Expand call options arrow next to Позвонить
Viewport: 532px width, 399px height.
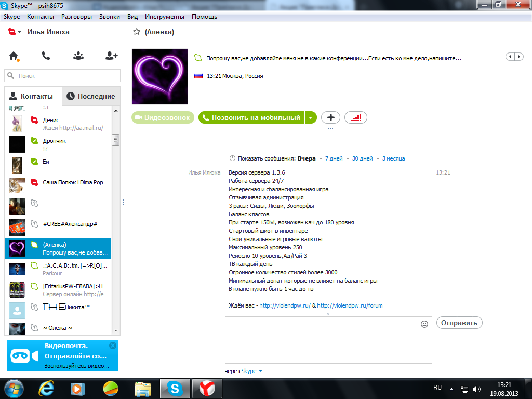tap(311, 118)
